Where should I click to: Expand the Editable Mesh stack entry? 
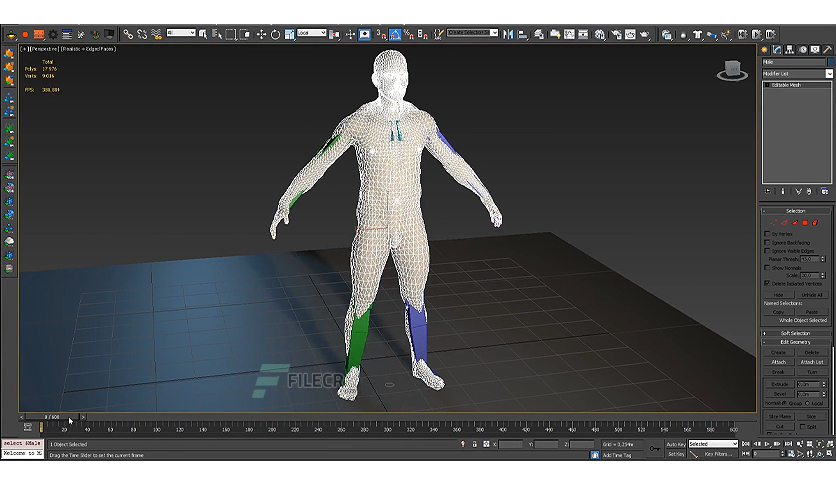[767, 85]
